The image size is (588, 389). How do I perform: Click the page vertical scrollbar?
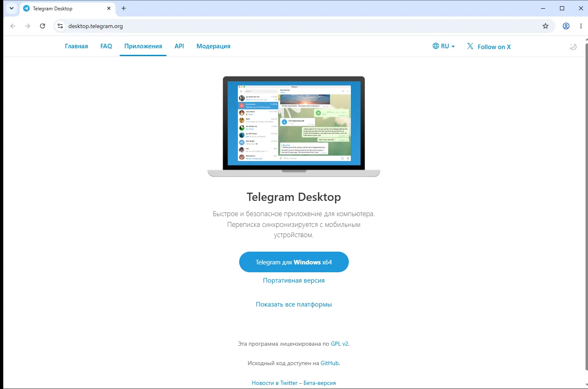coord(586,206)
